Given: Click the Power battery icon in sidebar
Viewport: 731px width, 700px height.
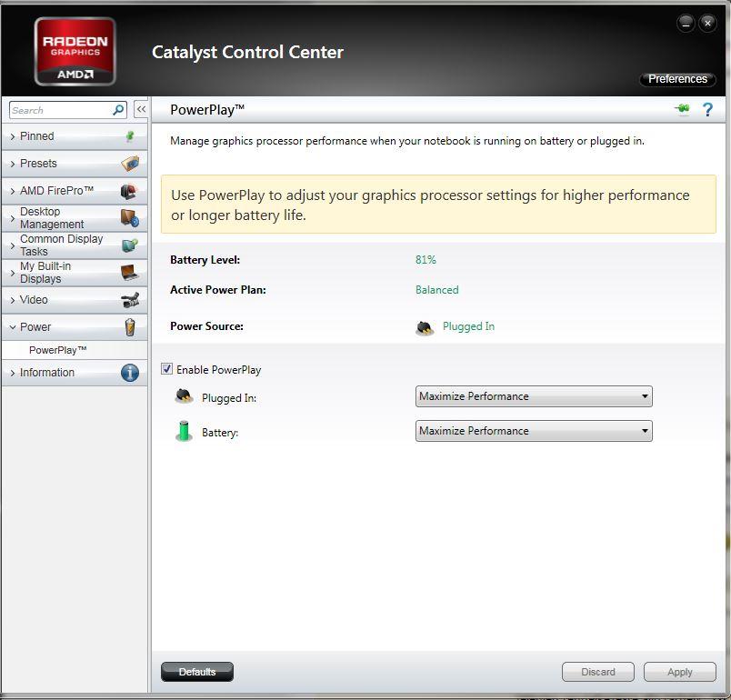Looking at the screenshot, I should pyautogui.click(x=130, y=327).
